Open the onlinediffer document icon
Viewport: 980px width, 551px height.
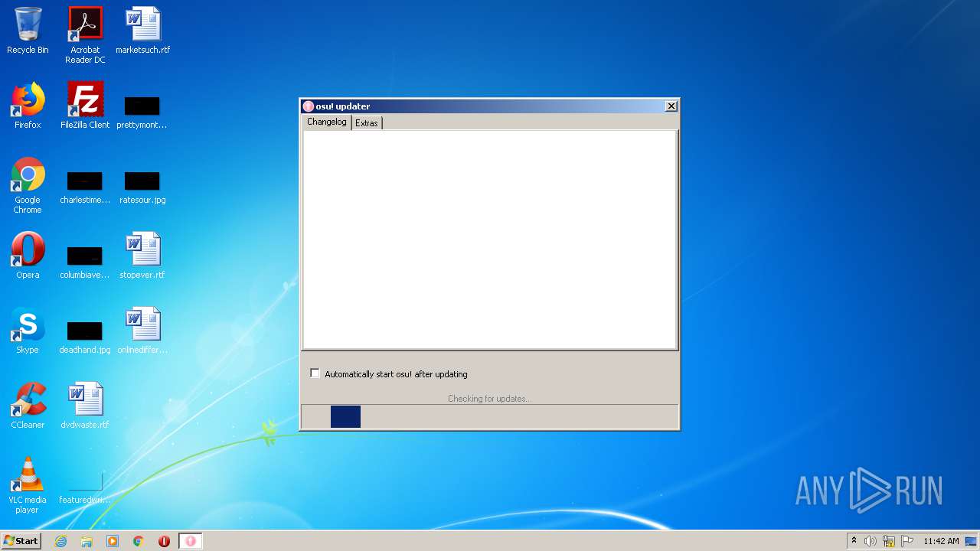pyautogui.click(x=142, y=331)
